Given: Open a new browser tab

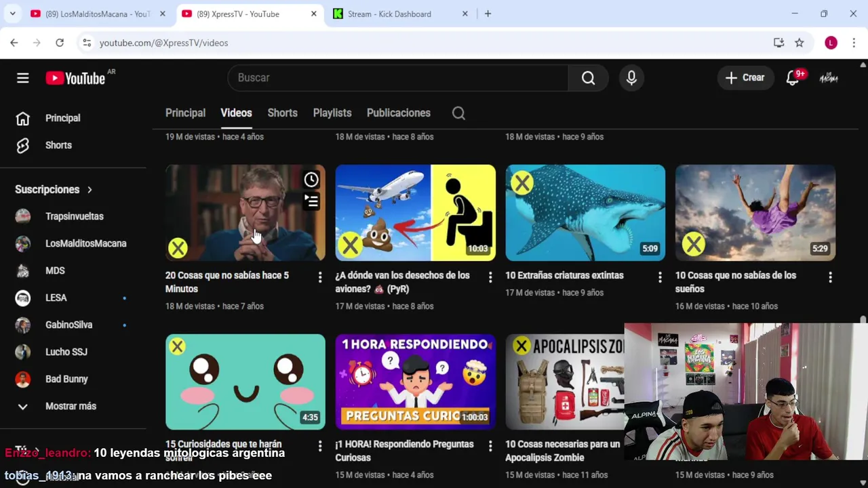Looking at the screenshot, I should point(488,14).
